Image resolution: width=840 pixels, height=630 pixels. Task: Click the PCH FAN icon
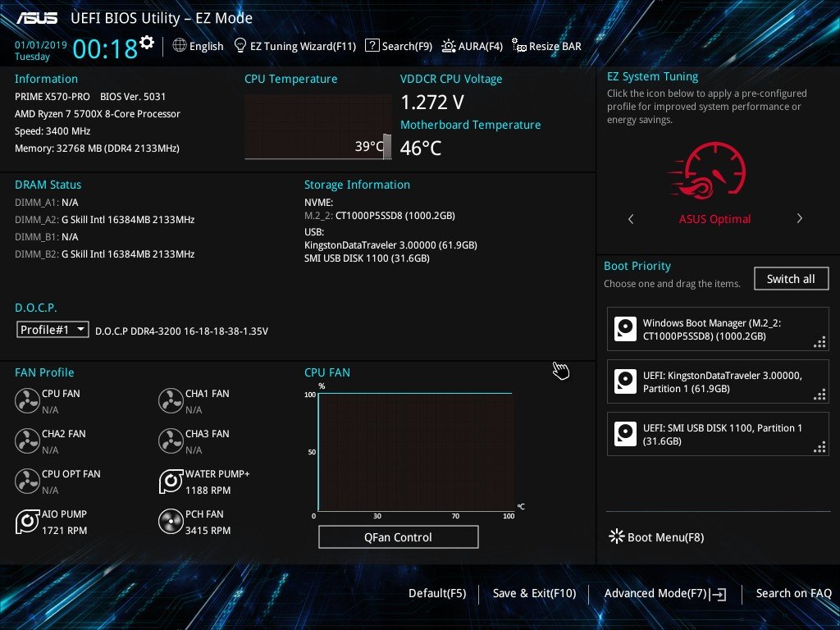click(x=171, y=522)
